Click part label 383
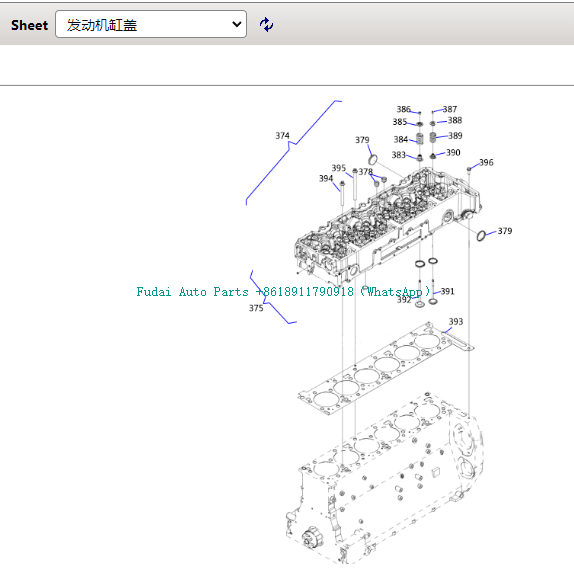The width and height of the screenshot is (574, 579). click(x=399, y=155)
